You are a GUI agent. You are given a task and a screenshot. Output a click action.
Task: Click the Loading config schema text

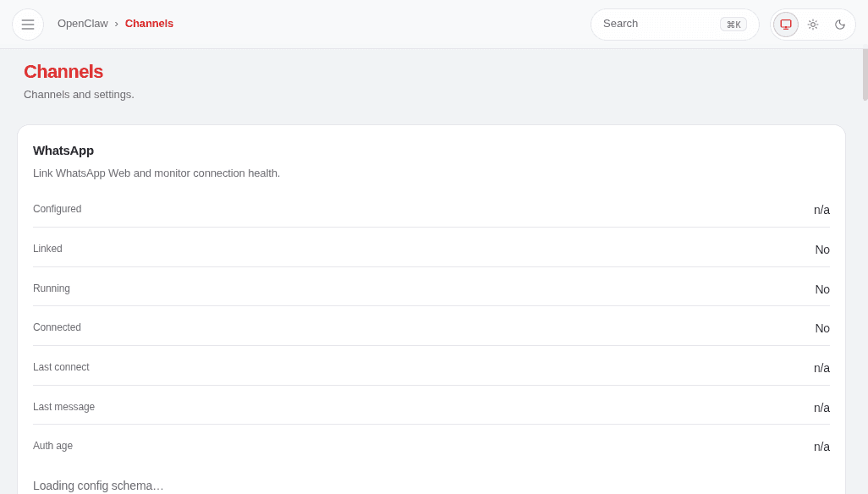[98, 486]
